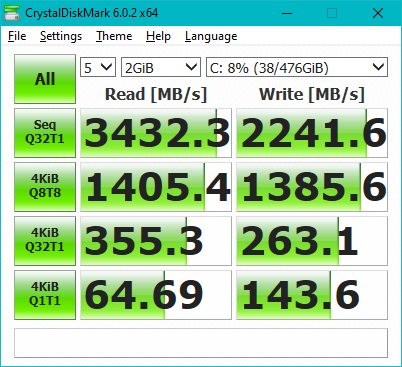
Task: Open the Help menu
Action: point(158,36)
